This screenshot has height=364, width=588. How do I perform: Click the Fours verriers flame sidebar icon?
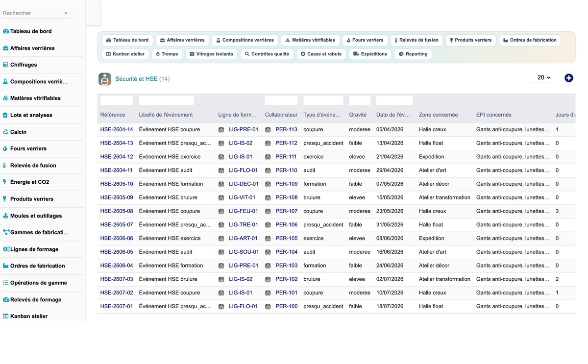(x=5, y=148)
